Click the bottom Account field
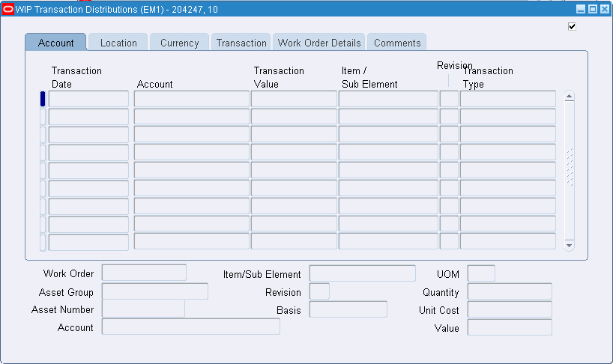This screenshot has width=613, height=364. coord(191,327)
